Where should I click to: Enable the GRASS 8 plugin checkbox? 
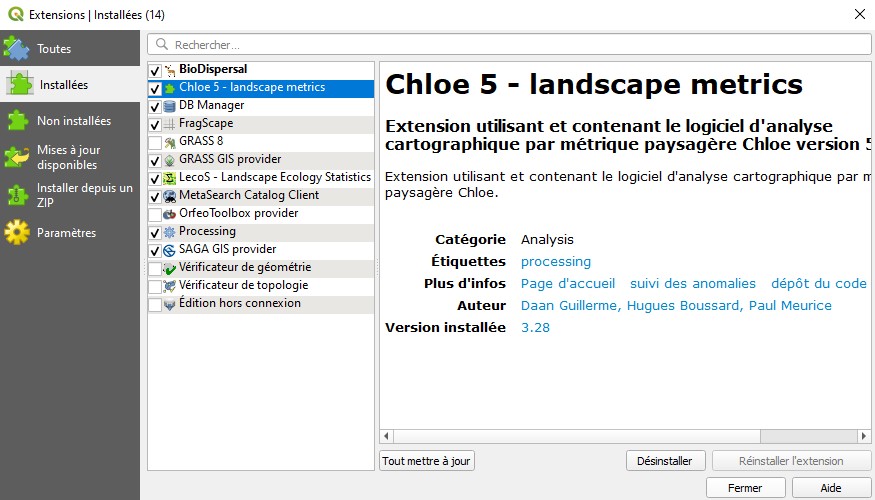[x=155, y=142]
